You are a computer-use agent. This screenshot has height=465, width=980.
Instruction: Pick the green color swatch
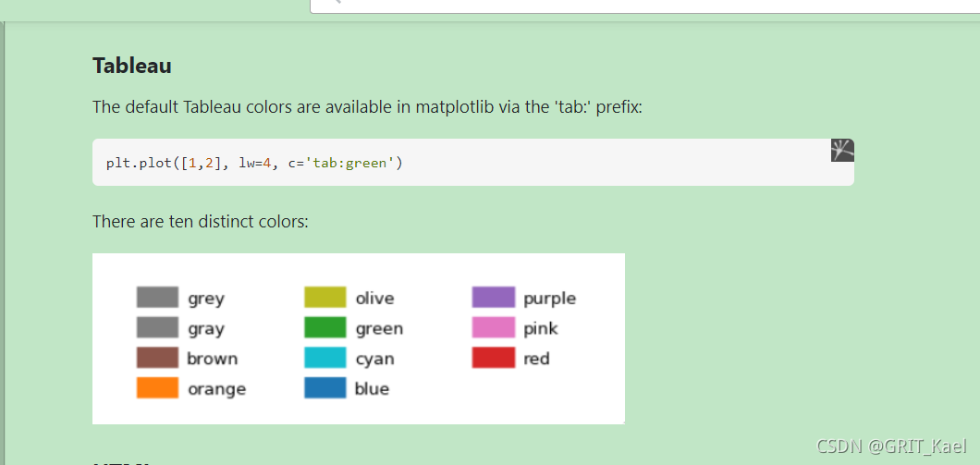[x=325, y=328]
